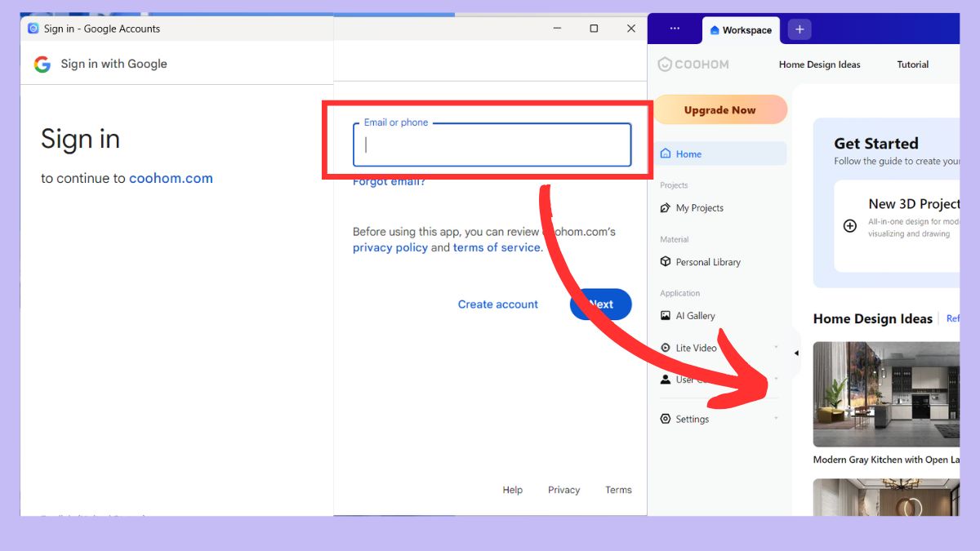Click the Home icon in sidebar
This screenshot has height=551, width=980.
coord(666,153)
